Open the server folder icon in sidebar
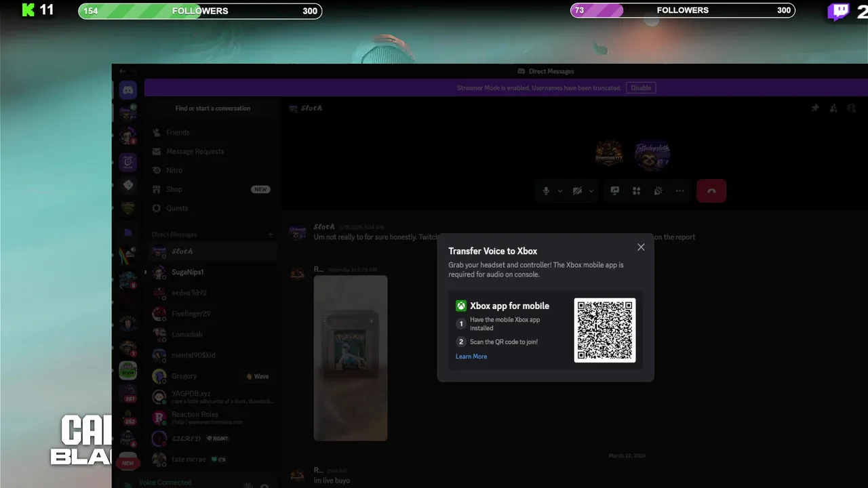 tap(127, 232)
